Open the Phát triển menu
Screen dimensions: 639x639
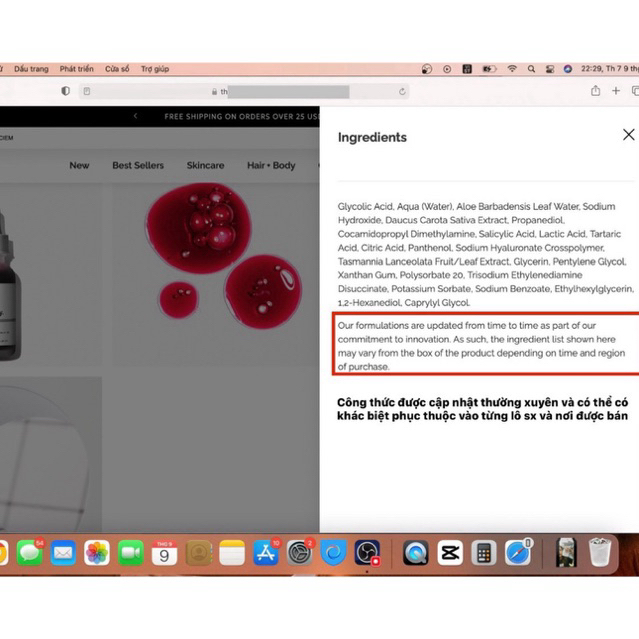(x=77, y=69)
